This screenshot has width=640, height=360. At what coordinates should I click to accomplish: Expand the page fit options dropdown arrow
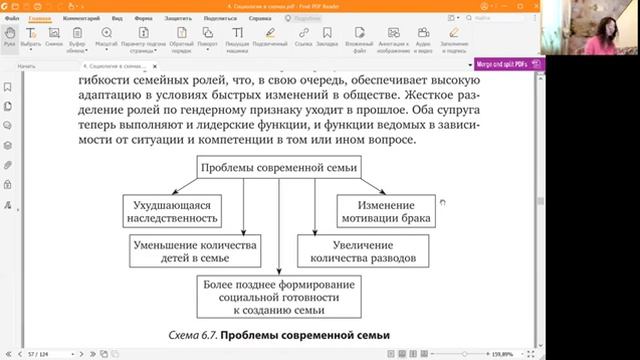point(156,51)
